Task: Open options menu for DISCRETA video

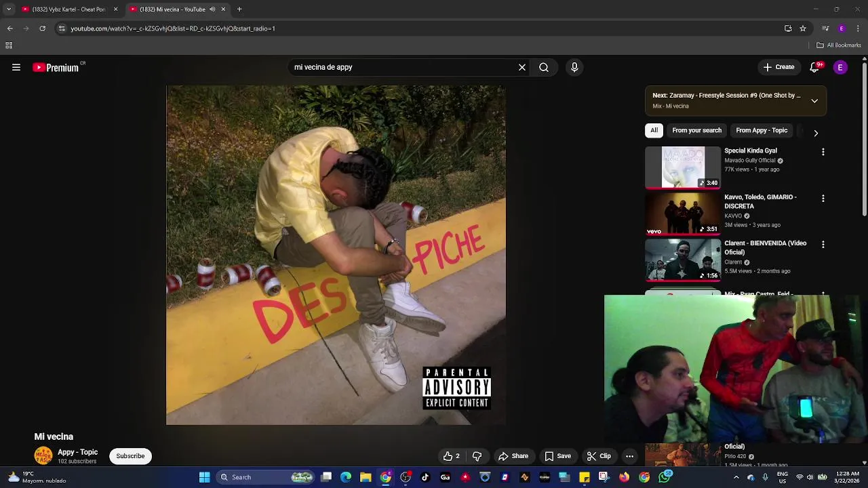Action: coord(823,199)
